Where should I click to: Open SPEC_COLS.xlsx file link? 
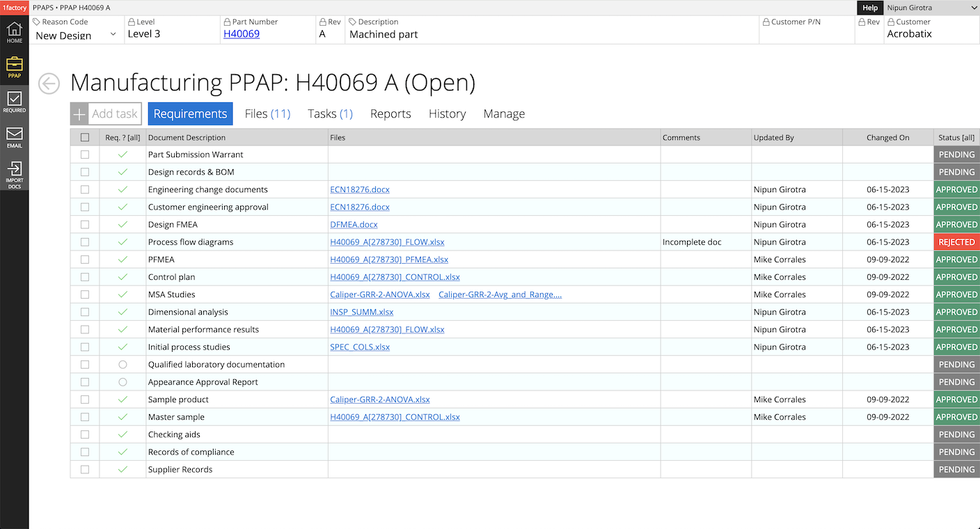360,347
